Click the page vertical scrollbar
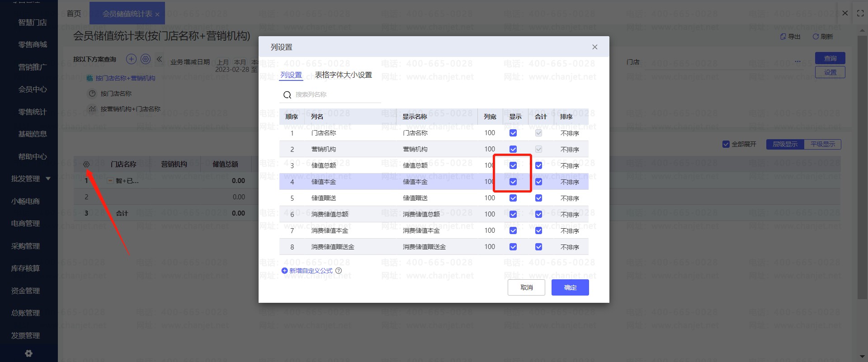The height and width of the screenshot is (362, 868). coord(862,167)
